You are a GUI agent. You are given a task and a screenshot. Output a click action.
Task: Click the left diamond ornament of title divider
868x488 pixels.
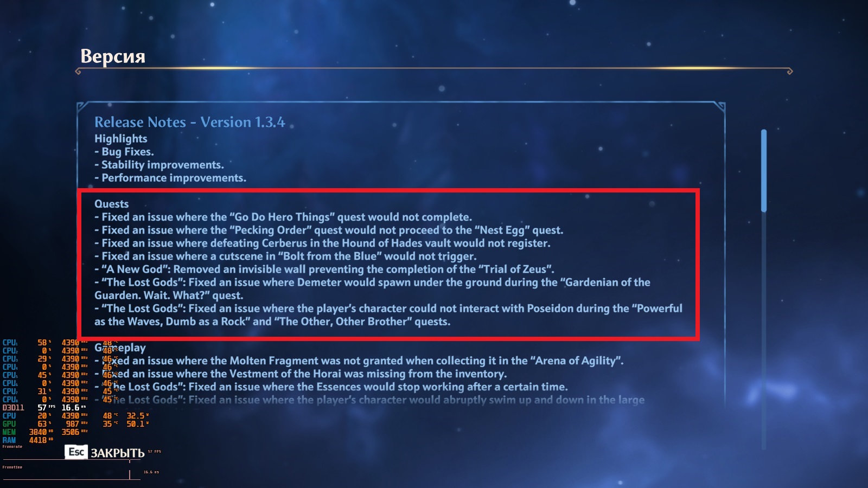point(78,71)
